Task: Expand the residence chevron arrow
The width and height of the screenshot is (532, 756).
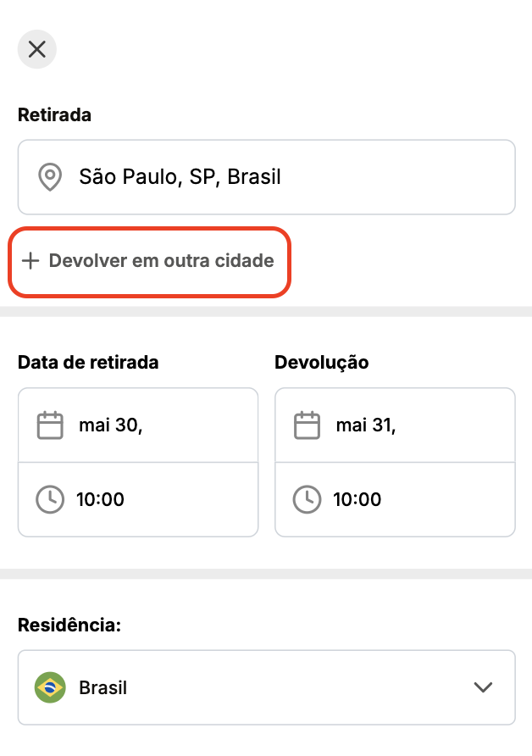Action: (x=483, y=687)
